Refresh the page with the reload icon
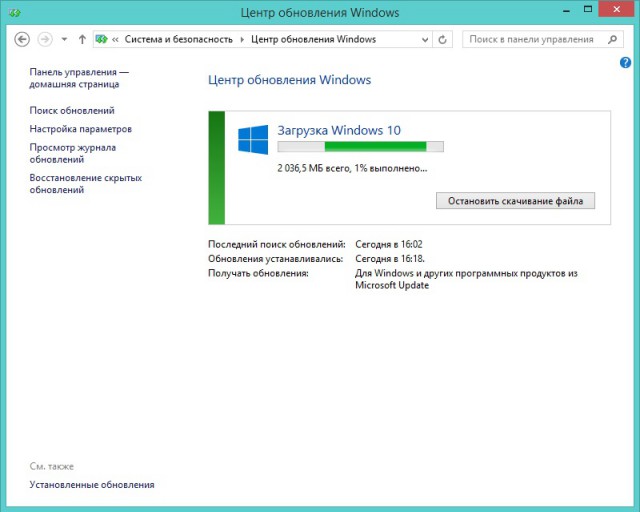 (442, 40)
